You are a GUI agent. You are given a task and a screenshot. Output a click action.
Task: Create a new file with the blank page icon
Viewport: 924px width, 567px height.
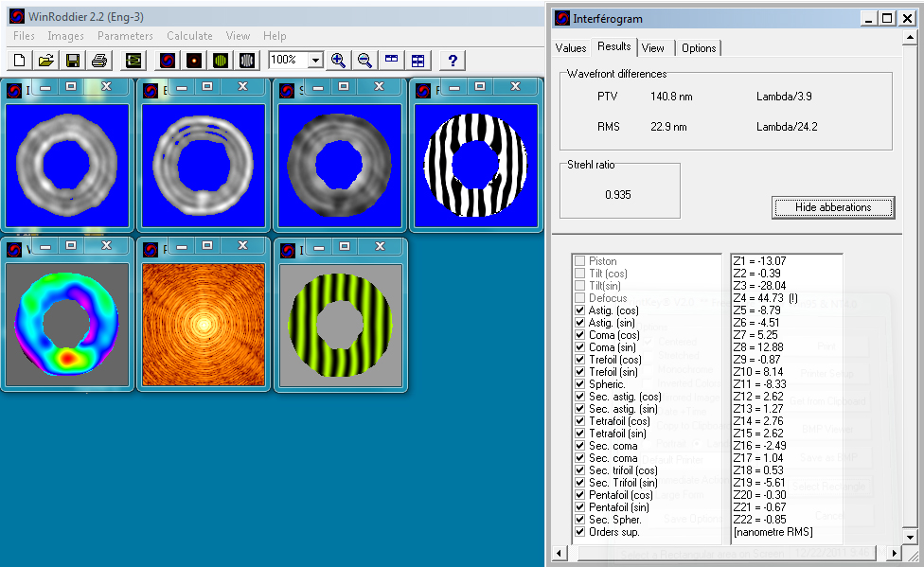coord(19,61)
